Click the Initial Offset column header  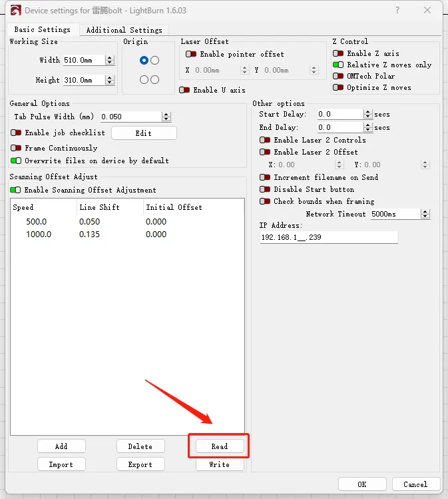194,207
